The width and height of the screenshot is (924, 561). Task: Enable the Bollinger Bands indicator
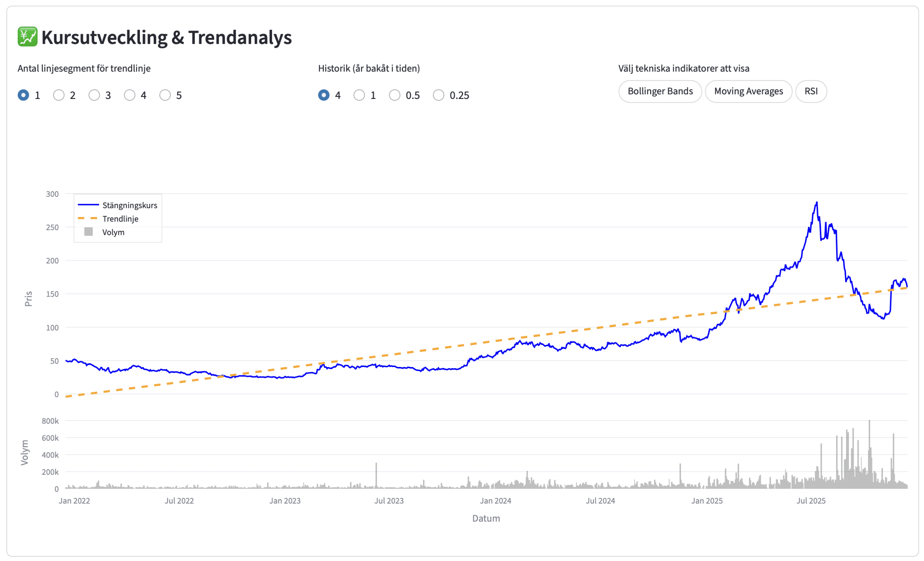[x=660, y=91]
